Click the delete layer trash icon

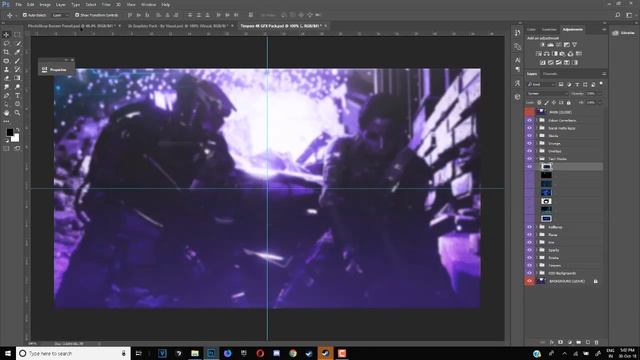coord(596,342)
